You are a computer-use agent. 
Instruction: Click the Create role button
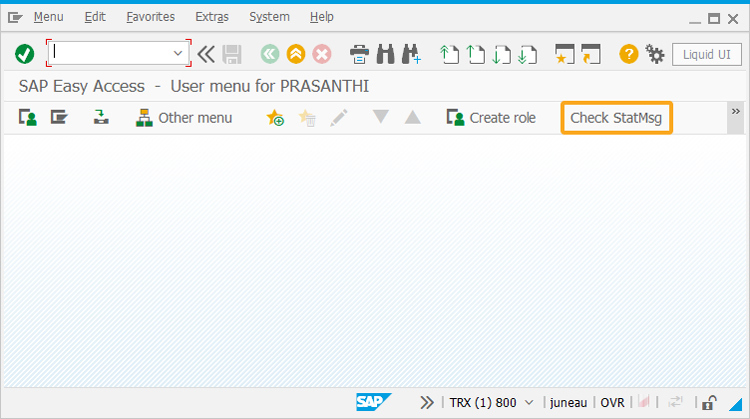(x=491, y=118)
